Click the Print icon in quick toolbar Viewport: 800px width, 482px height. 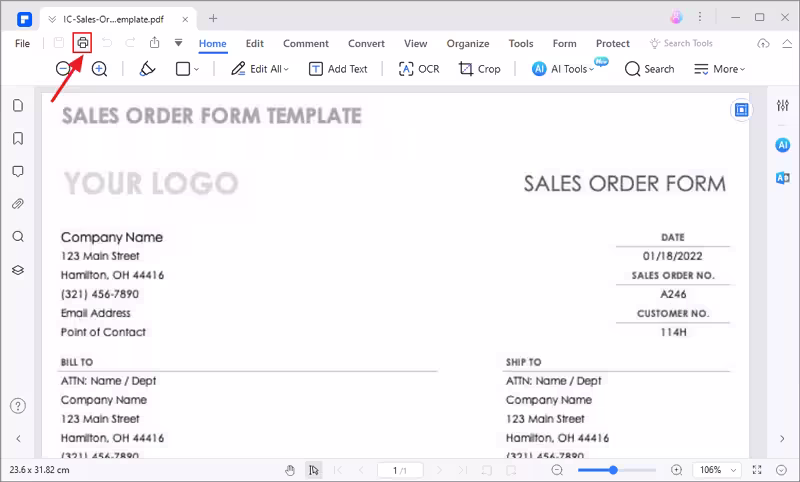tap(83, 43)
